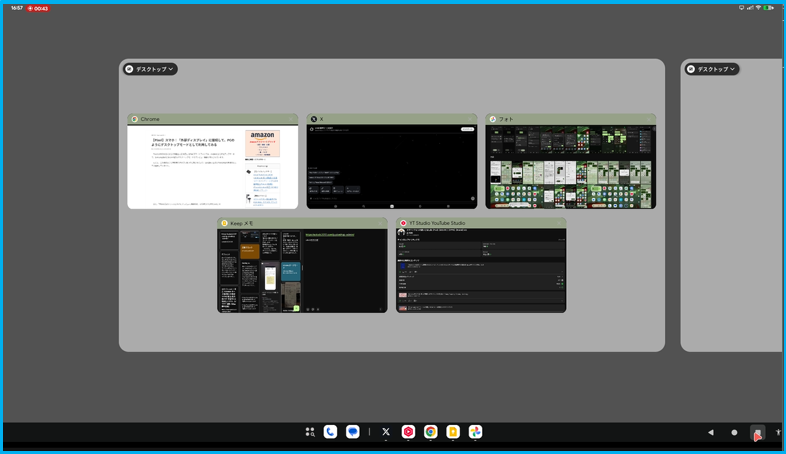Open the フォト window preview
Image resolution: width=786 pixels, height=454 pixels.
tap(570, 166)
